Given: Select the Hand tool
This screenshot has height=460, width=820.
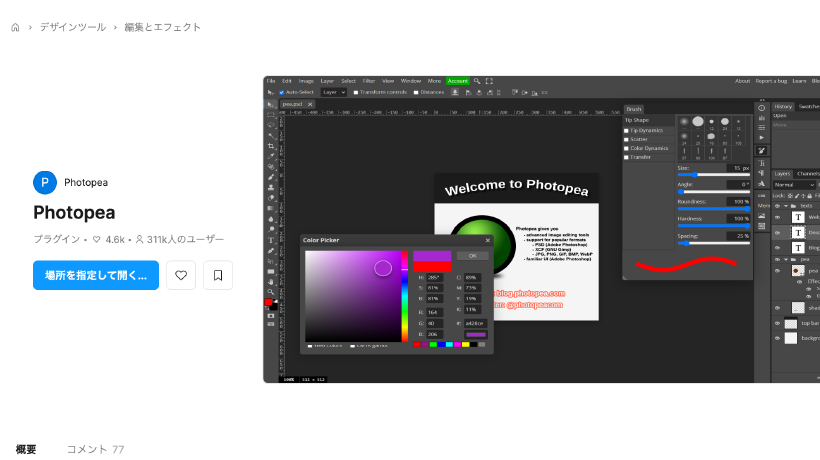Looking at the screenshot, I should (x=270, y=282).
